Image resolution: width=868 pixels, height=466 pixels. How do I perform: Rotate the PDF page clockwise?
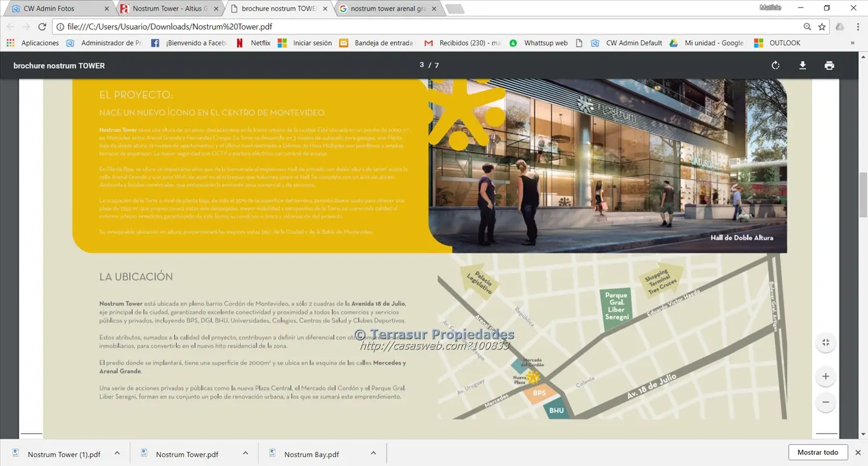tap(775, 66)
